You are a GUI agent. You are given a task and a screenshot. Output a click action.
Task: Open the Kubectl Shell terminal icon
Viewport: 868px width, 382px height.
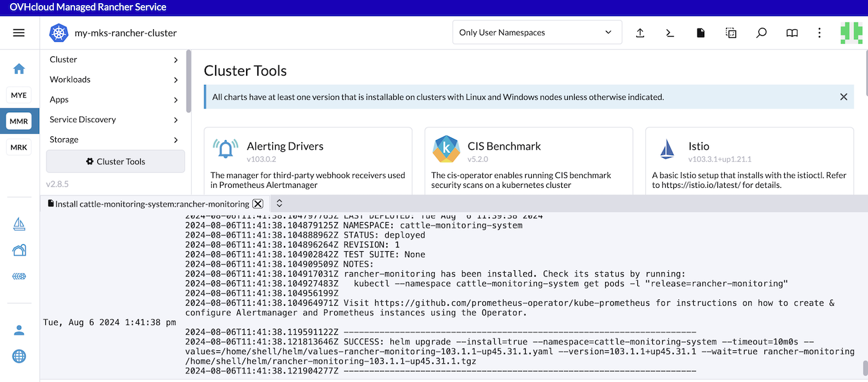tap(670, 33)
